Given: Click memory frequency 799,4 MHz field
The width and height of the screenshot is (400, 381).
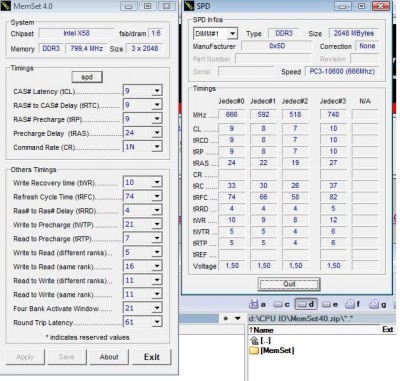Looking at the screenshot, I should coord(86,48).
